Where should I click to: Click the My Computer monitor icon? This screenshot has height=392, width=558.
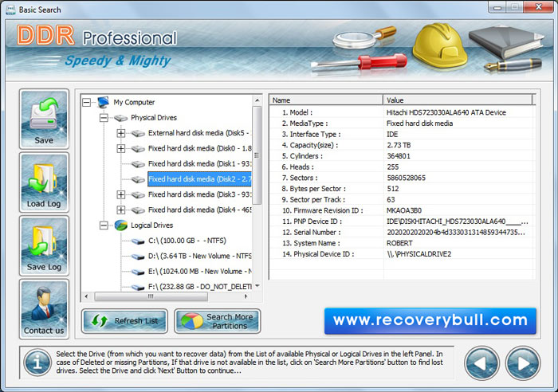[x=103, y=102]
